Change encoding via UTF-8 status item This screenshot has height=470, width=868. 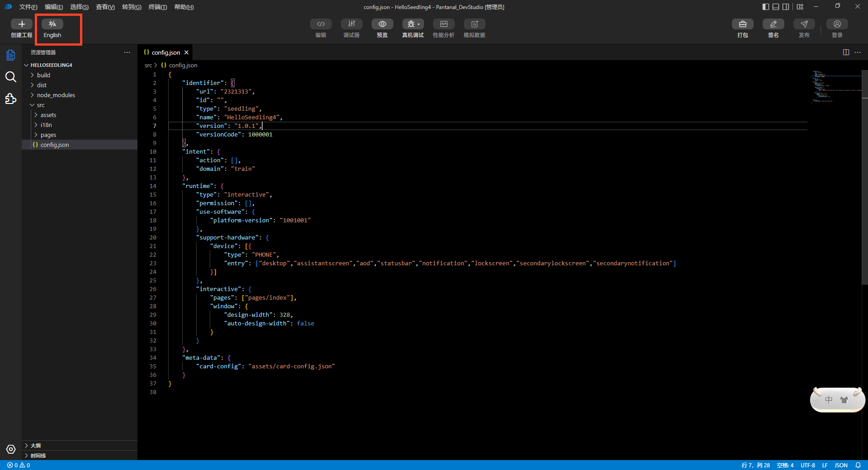[x=808, y=465]
